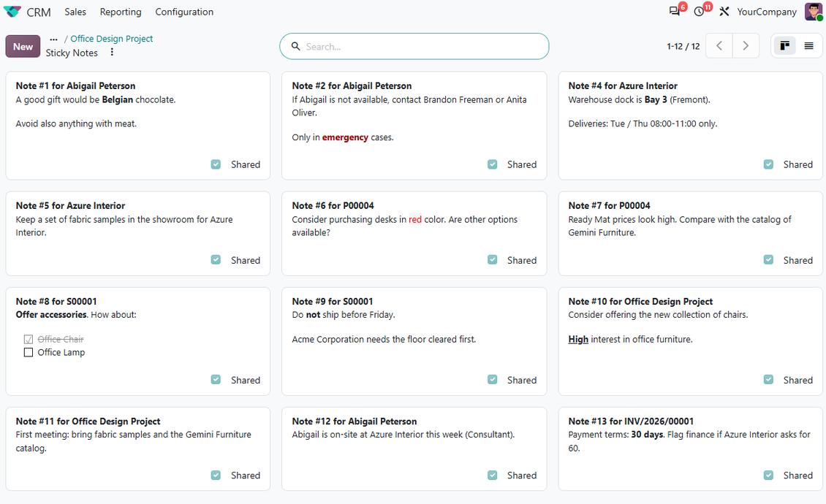Toggle Shared on Note #7
826x504 pixels.
[x=768, y=259]
